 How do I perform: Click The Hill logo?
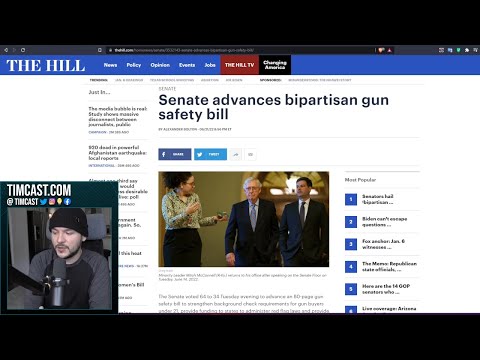pyautogui.click(x=45, y=66)
